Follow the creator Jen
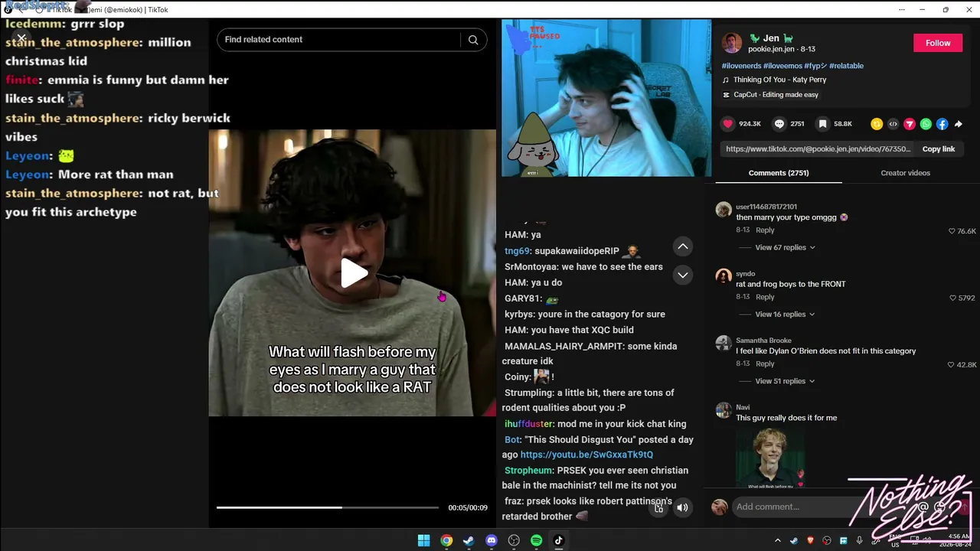Viewport: 980px width, 551px height. click(938, 43)
